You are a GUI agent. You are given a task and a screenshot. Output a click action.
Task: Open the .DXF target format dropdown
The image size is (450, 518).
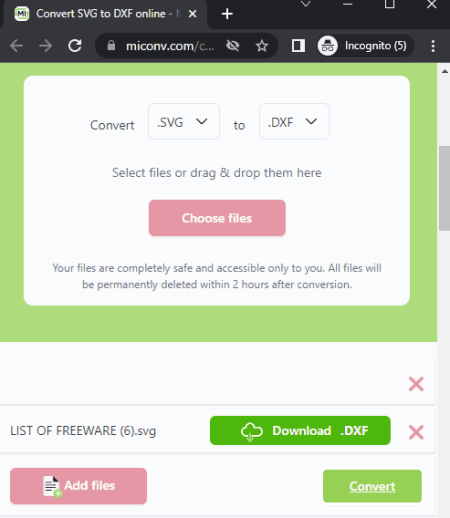(x=294, y=122)
